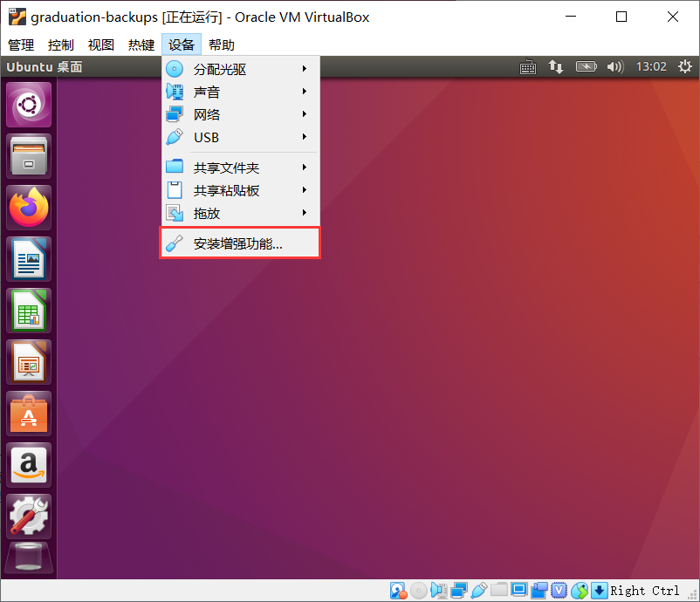Click the speaker icon beside 声音

[175, 92]
